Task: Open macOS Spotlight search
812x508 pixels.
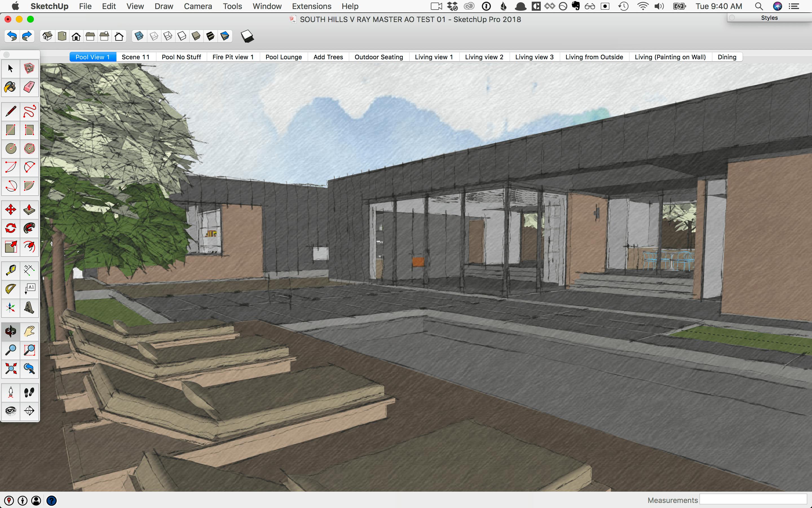Action: [759, 6]
